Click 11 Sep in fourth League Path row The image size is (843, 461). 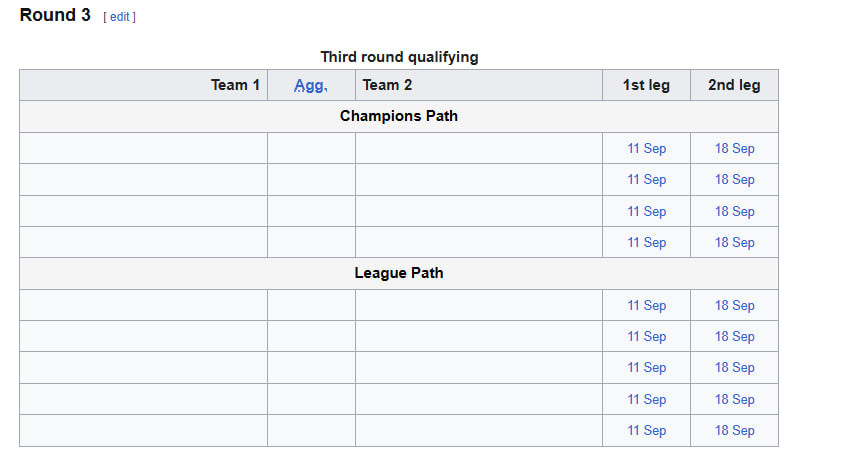pyautogui.click(x=646, y=400)
